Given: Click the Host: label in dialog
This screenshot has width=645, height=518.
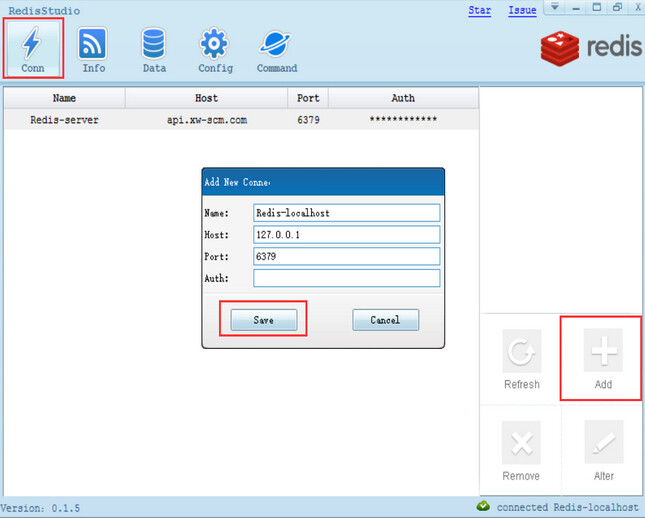Looking at the screenshot, I should [x=216, y=235].
